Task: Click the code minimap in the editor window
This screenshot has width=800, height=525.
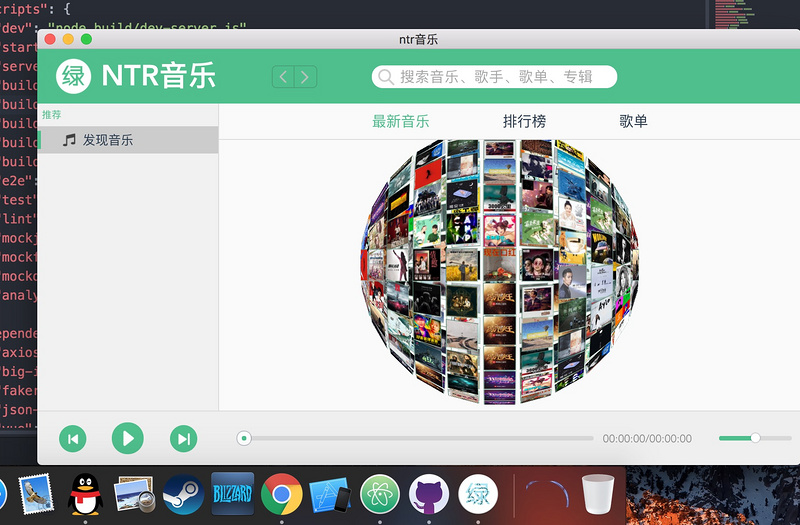Action: coord(734,14)
